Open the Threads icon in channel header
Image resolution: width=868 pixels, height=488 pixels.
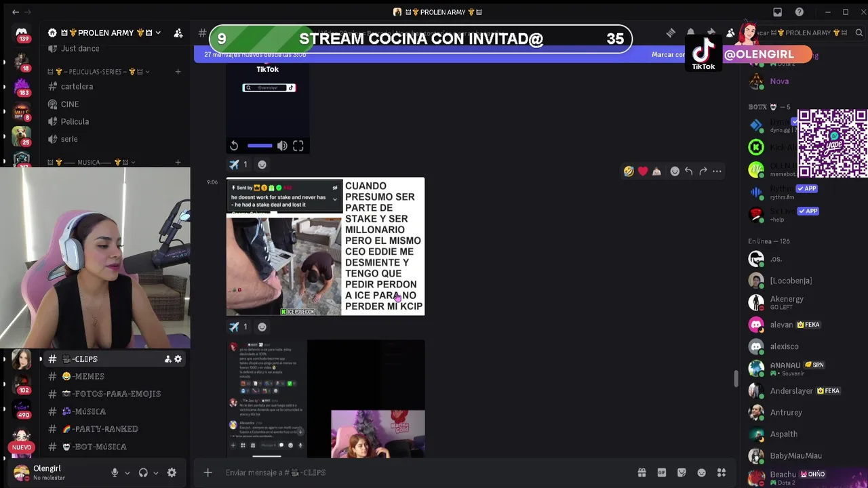click(x=671, y=33)
